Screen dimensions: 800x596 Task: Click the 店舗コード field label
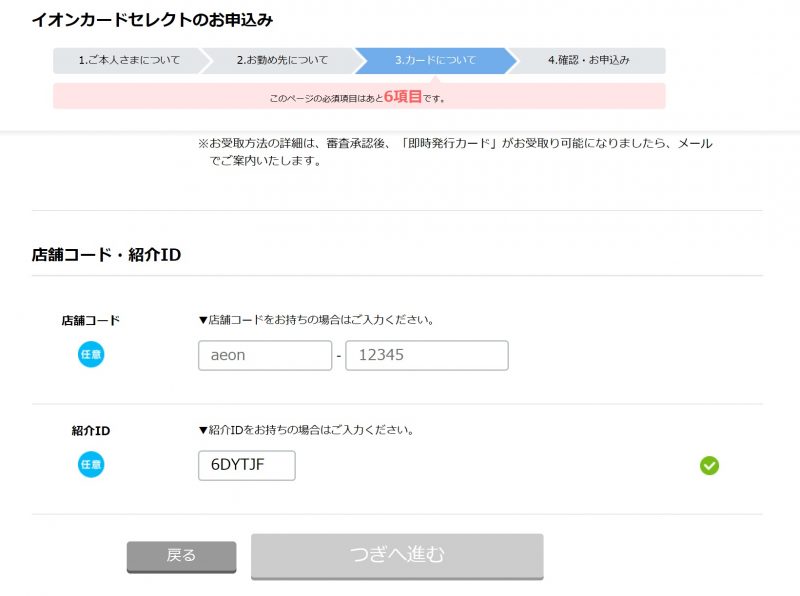91,320
